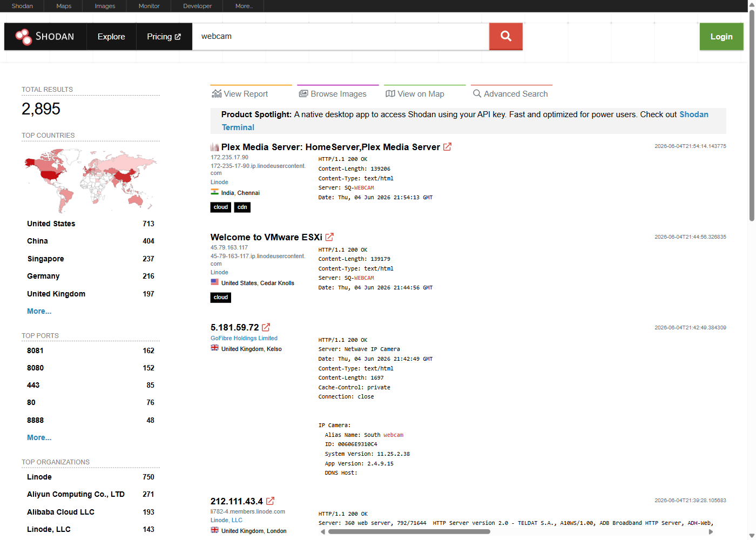Viewport: 756px width, 540px height.
Task: Click the Advanced Search magnifier icon
Action: pos(477,93)
